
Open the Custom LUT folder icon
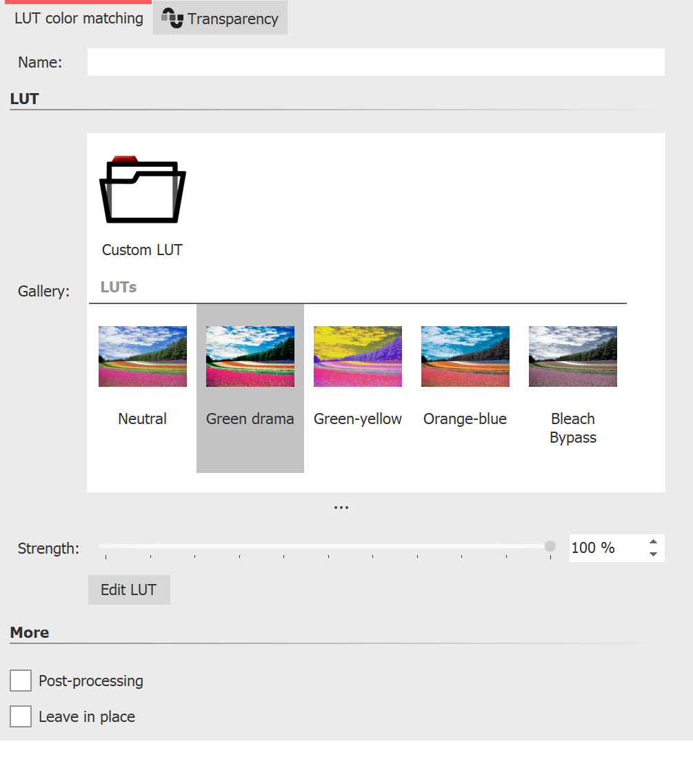[142, 190]
